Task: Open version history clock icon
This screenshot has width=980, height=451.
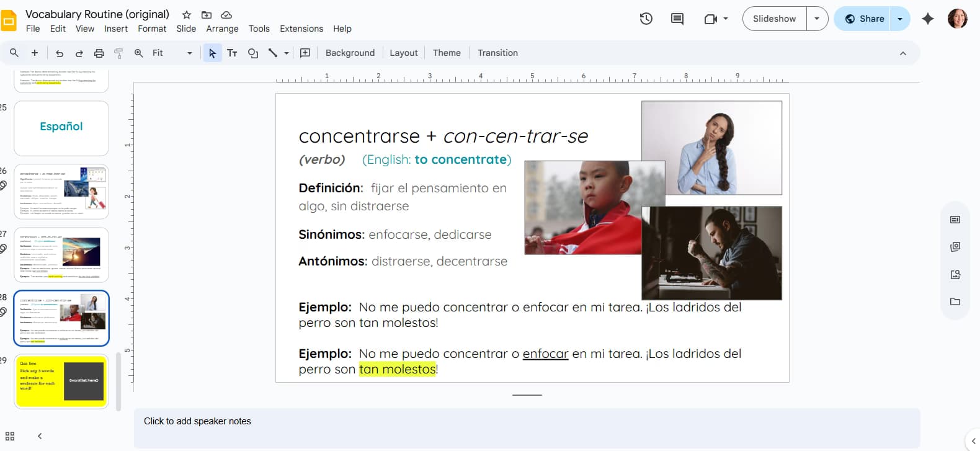Action: pyautogui.click(x=646, y=19)
